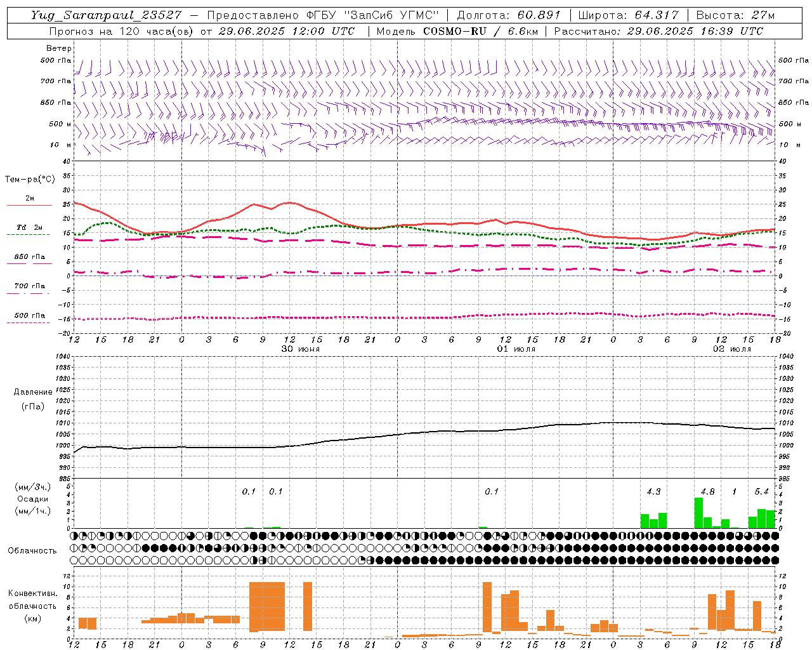Click the 30 июня date label
This screenshot has width=812, height=650.
(x=301, y=349)
